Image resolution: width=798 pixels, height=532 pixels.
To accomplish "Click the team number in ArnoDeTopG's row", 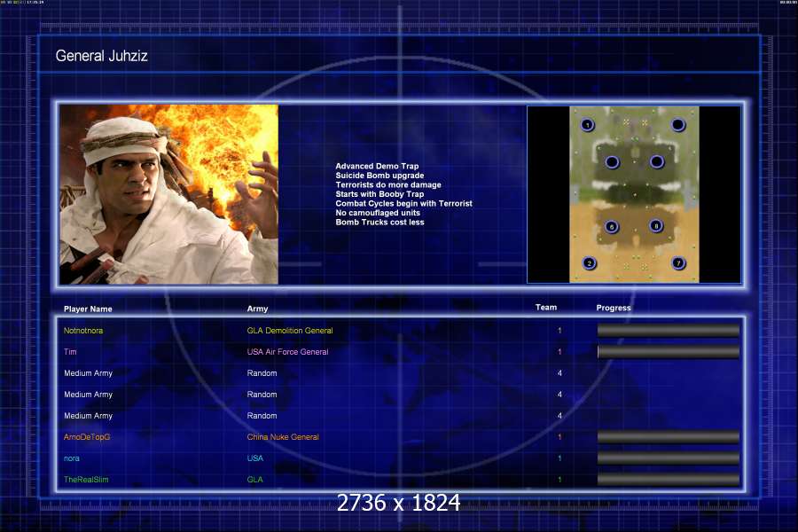I will (x=559, y=437).
